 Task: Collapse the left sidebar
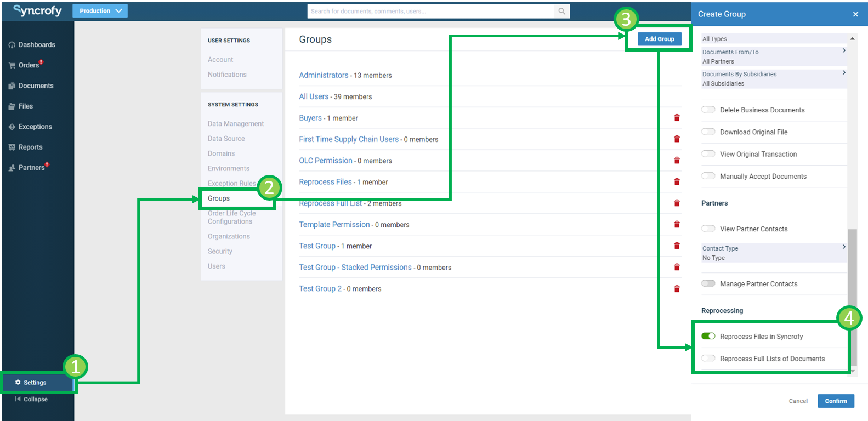(31, 399)
